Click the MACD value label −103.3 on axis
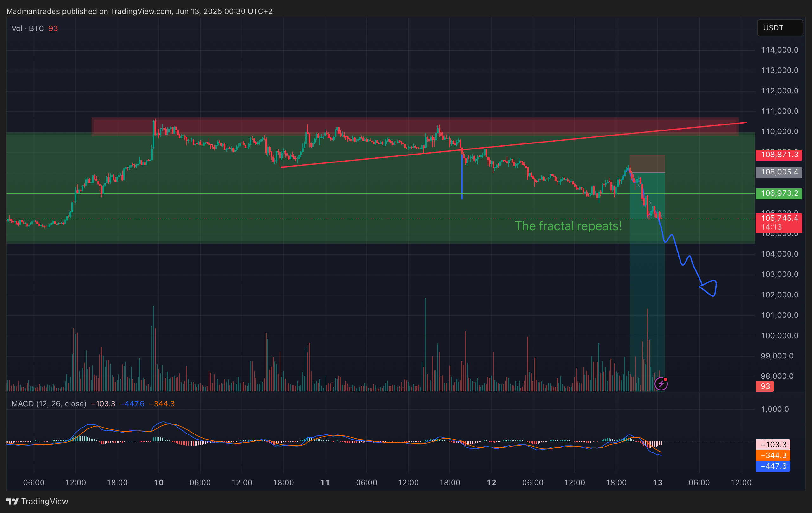The width and height of the screenshot is (812, 513). coord(773,445)
